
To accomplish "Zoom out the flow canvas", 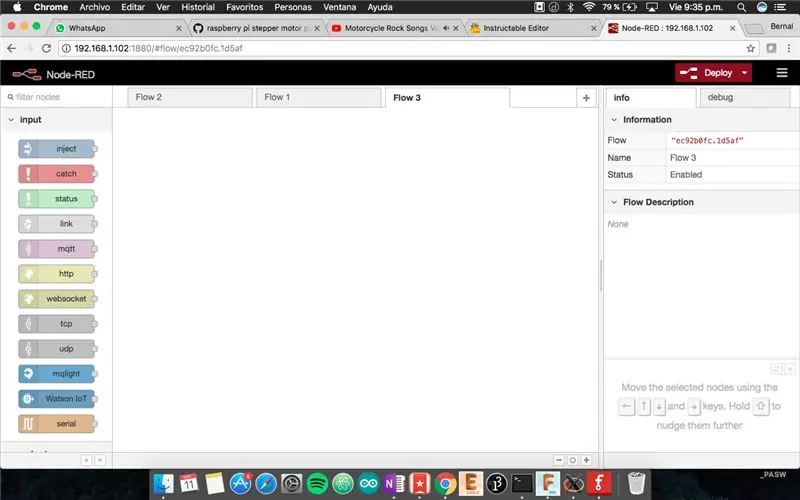I will coord(559,460).
